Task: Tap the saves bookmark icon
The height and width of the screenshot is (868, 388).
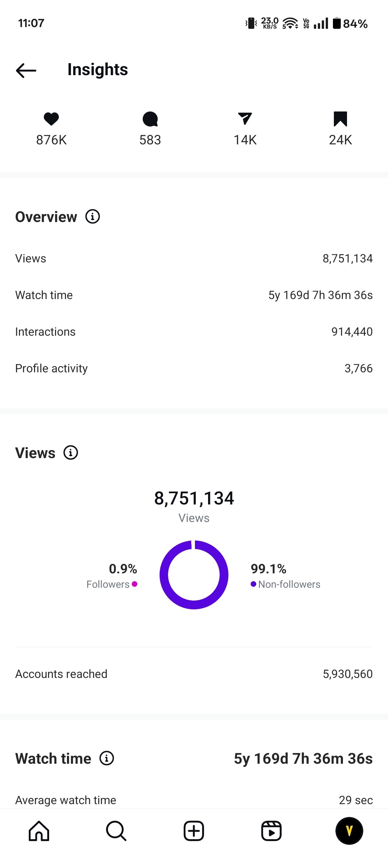Action: click(x=340, y=119)
